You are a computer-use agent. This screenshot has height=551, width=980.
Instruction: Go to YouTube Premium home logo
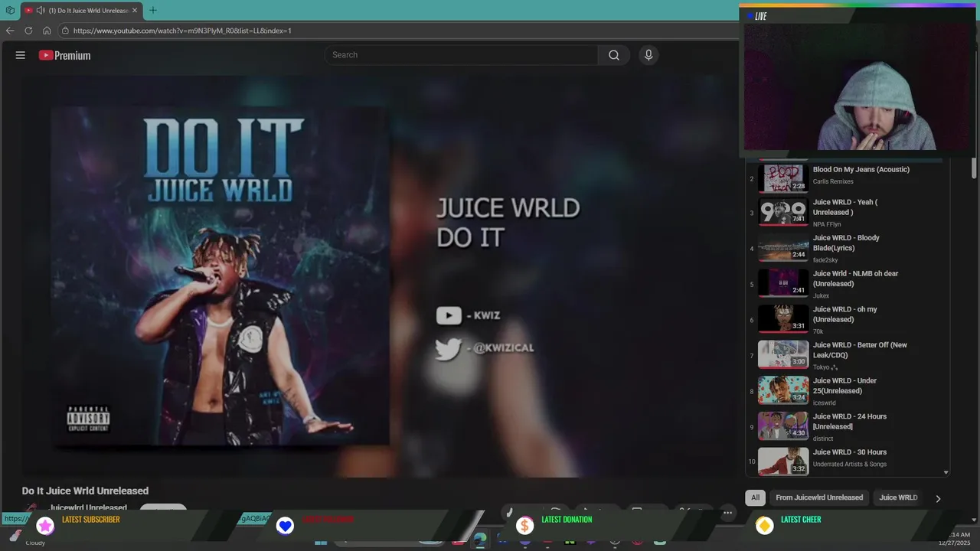point(64,55)
